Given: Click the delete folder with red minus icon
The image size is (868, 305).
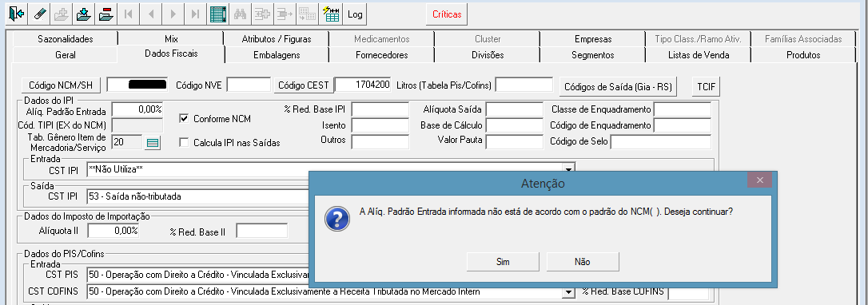Looking at the screenshot, I should pos(106,14).
